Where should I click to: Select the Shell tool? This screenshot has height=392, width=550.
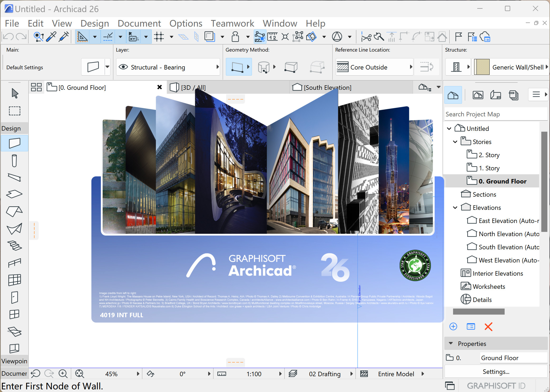coord(14,229)
